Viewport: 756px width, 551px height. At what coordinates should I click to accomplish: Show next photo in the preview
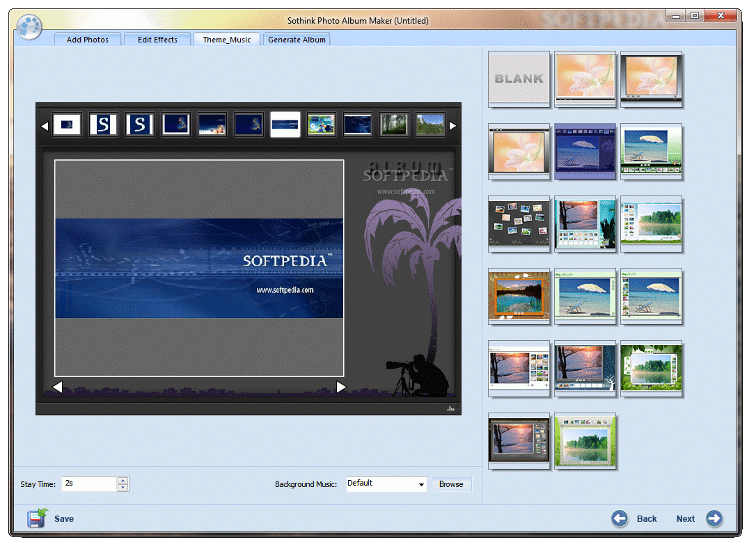click(341, 387)
